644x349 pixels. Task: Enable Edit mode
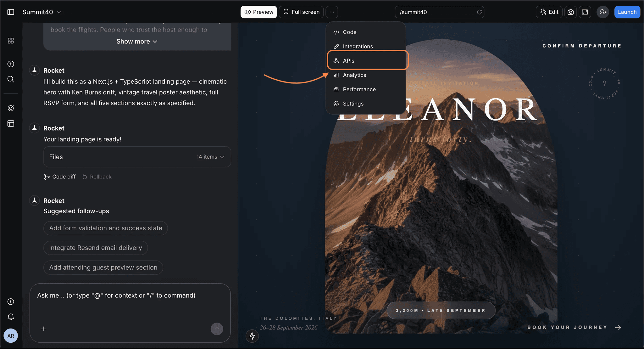pos(549,12)
